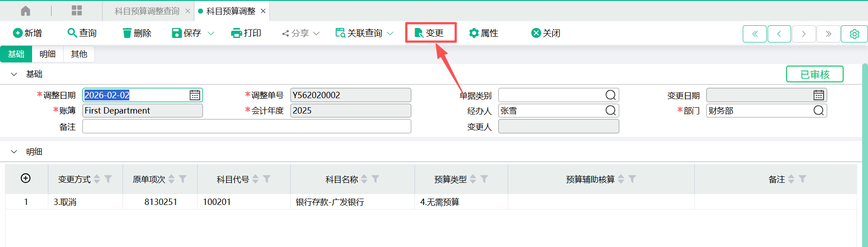
Task: Jump to first record with double-left arrow
Action: point(755,34)
